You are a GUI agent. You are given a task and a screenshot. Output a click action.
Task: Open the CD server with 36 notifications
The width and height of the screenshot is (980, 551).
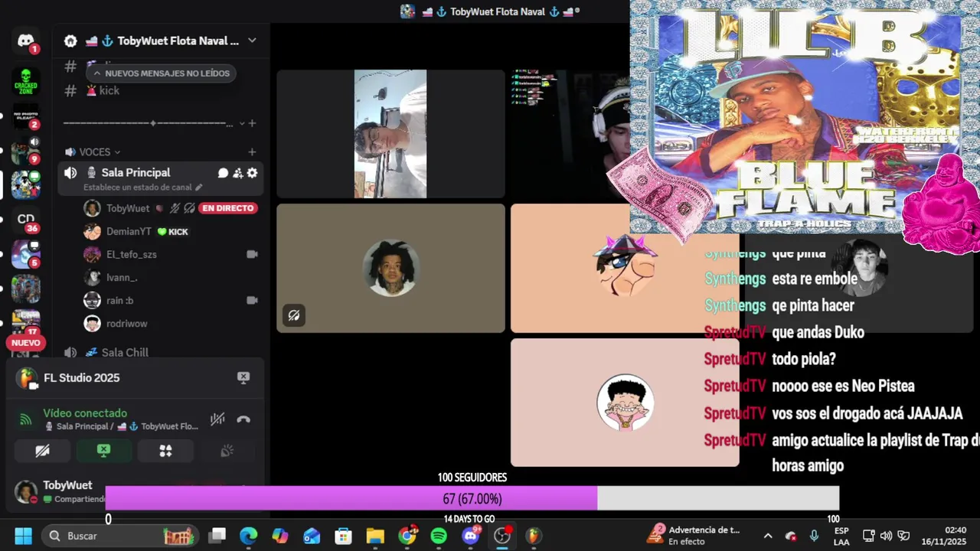[x=26, y=220]
